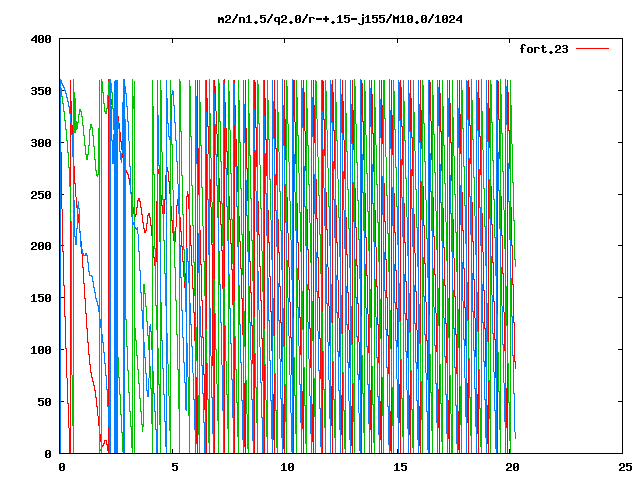
Task: Click the red legend line sample
Action: click(x=592, y=49)
